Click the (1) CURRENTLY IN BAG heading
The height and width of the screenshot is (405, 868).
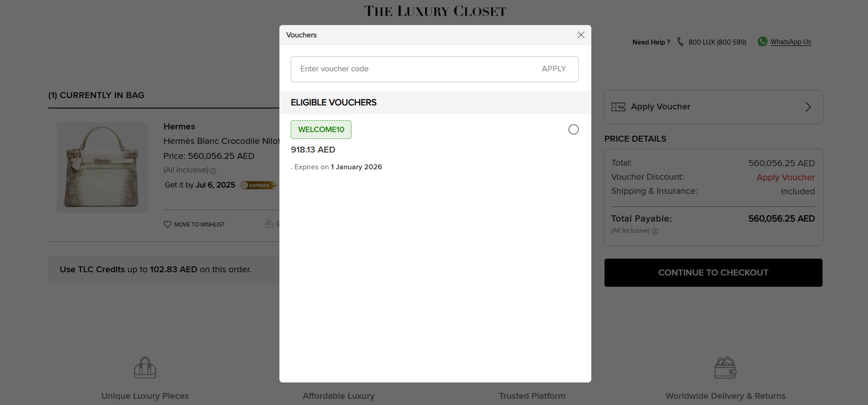(96, 95)
